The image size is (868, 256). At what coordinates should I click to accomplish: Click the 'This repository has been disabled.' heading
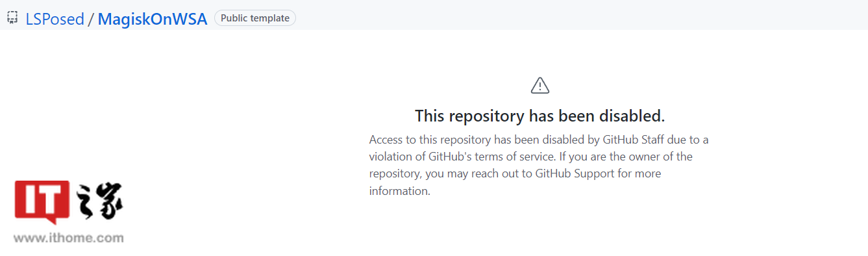click(x=540, y=116)
